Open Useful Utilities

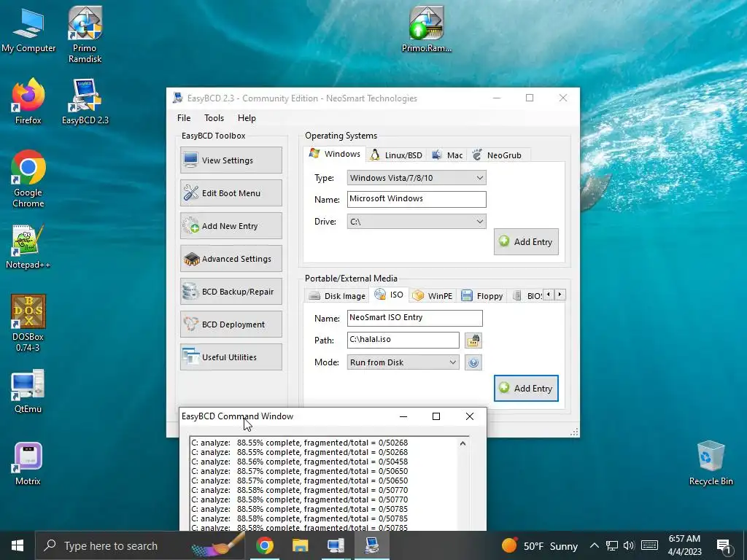(x=231, y=357)
